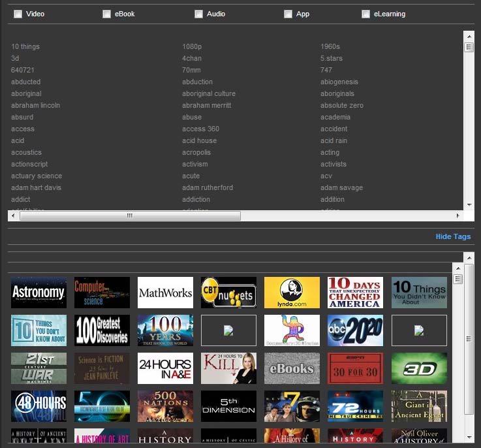This screenshot has width=481, height=448.
Task: Select the green 3D tile
Action: (419, 368)
